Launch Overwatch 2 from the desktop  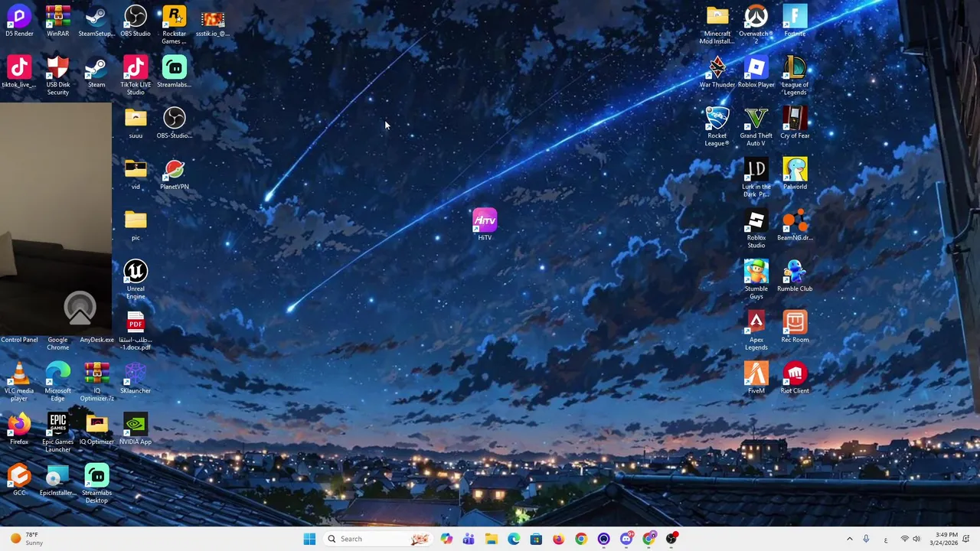tap(756, 24)
